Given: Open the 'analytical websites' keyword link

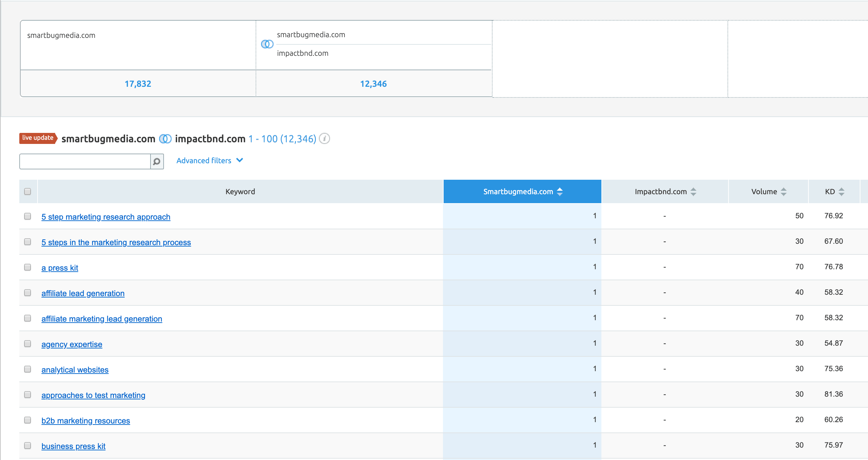Looking at the screenshot, I should 75,370.
